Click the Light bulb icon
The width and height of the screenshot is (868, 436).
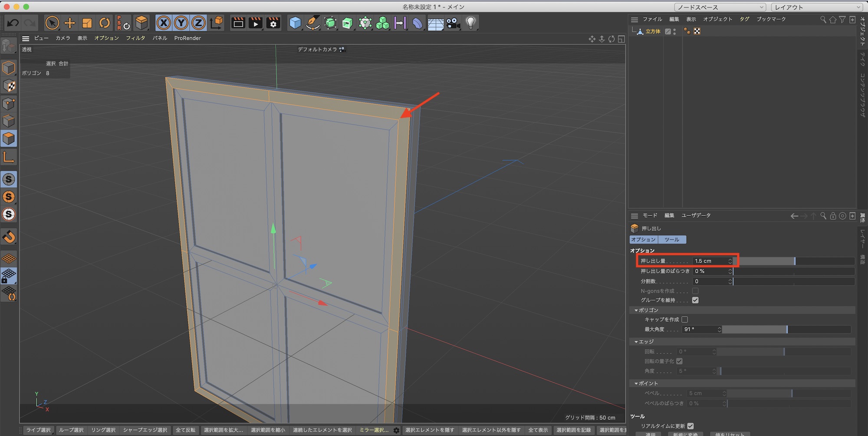(x=470, y=23)
